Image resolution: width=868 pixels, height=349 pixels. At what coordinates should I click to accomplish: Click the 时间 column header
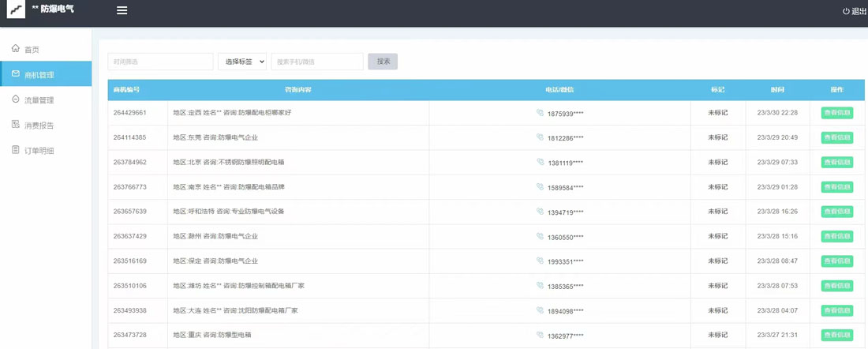pyautogui.click(x=777, y=90)
